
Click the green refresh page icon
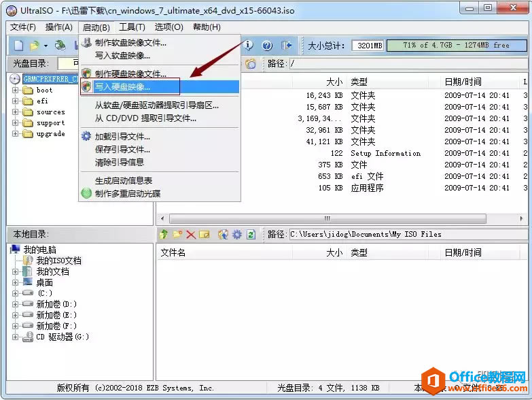pos(251,234)
